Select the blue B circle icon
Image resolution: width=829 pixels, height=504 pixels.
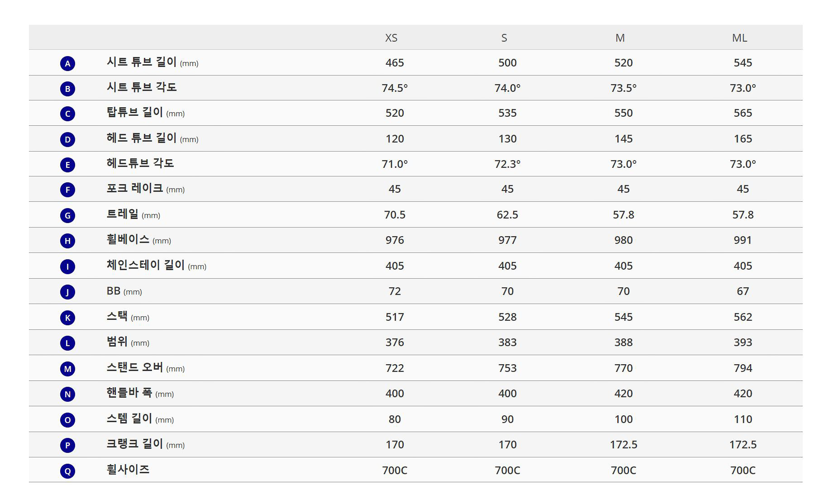tap(67, 89)
